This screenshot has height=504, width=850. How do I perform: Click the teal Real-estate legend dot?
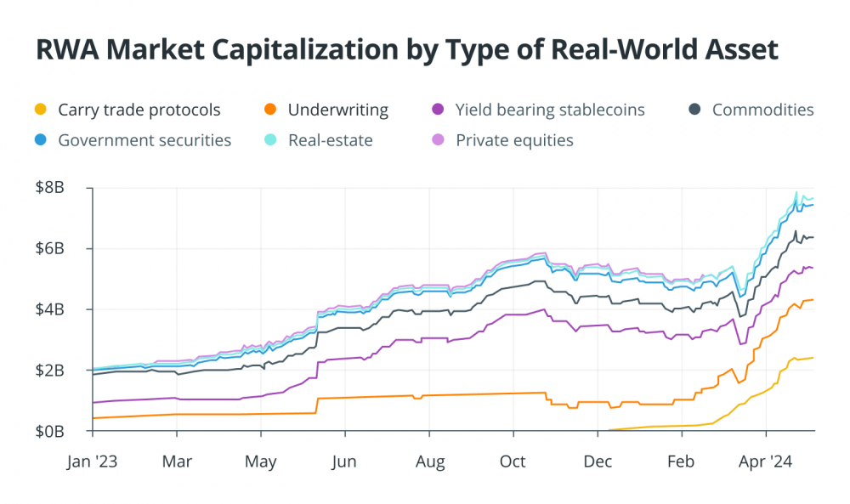[x=270, y=140]
